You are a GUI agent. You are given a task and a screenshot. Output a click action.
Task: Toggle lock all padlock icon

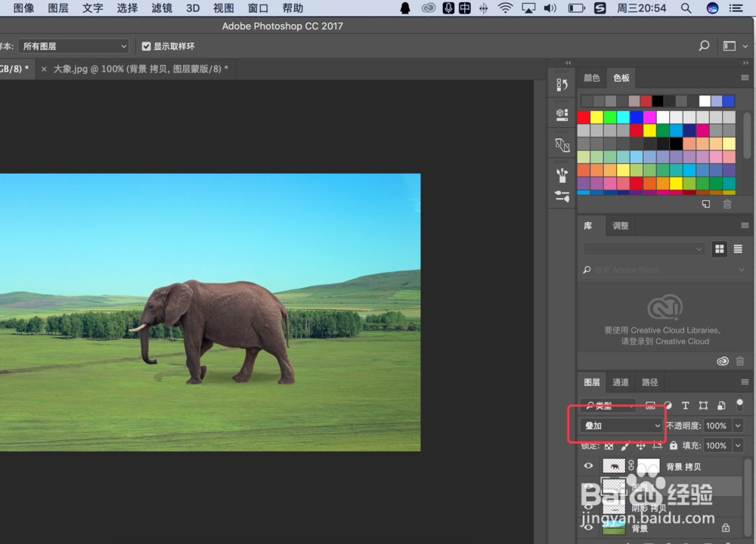[674, 446]
